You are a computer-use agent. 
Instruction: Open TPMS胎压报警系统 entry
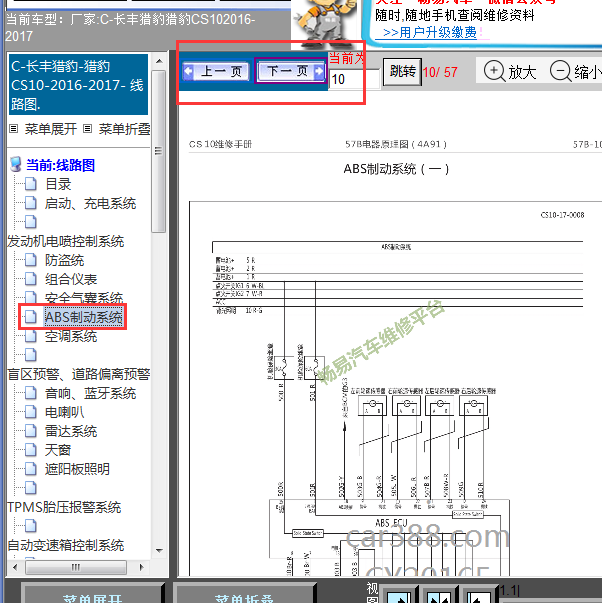click(64, 507)
